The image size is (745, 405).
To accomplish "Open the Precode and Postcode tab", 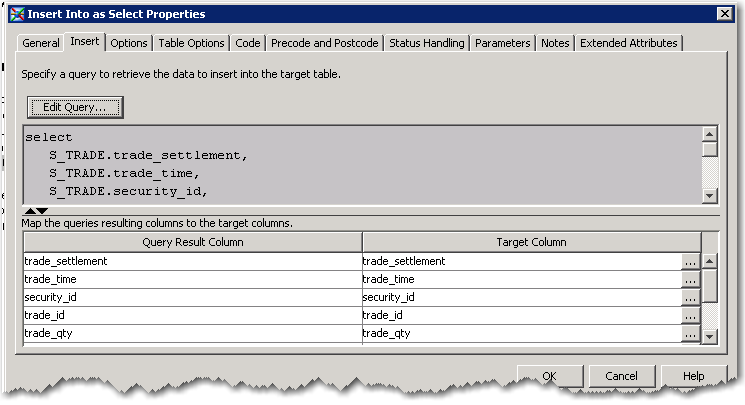I will (325, 43).
